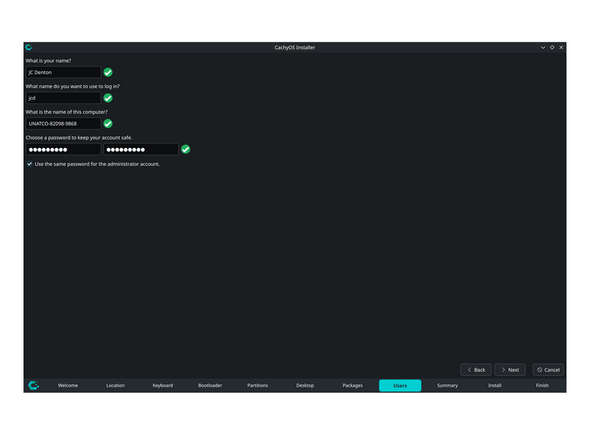Focus the password confirmation field

coord(141,149)
